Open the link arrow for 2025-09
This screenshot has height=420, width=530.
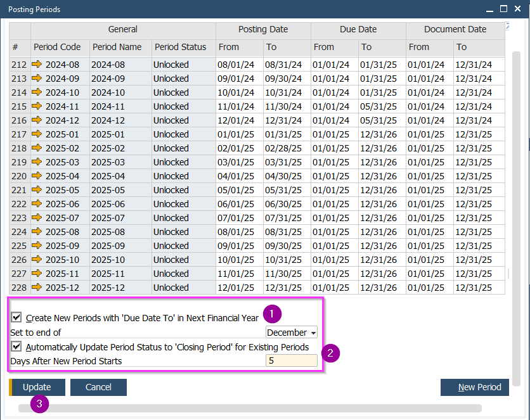click(37, 246)
